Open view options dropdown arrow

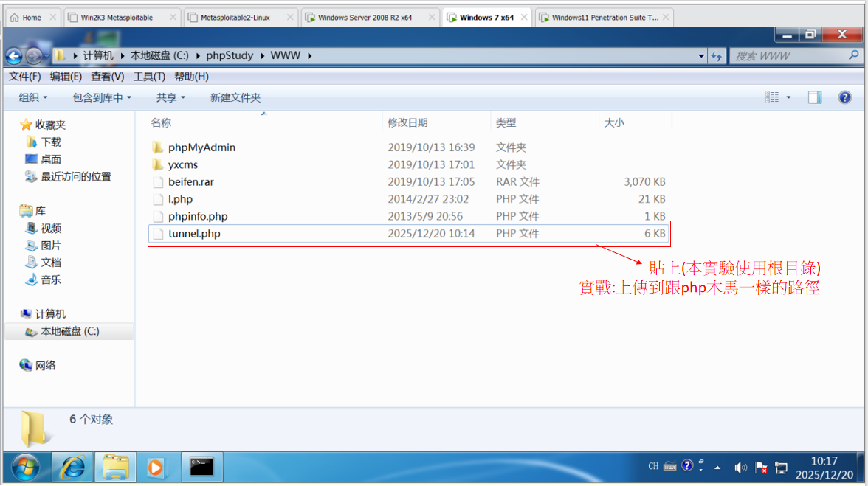[789, 97]
